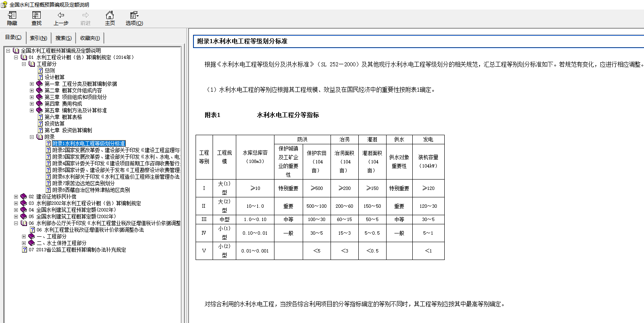Click the question-page icon beside 设计概算
Screen dimensions: 644x323
point(40,77)
